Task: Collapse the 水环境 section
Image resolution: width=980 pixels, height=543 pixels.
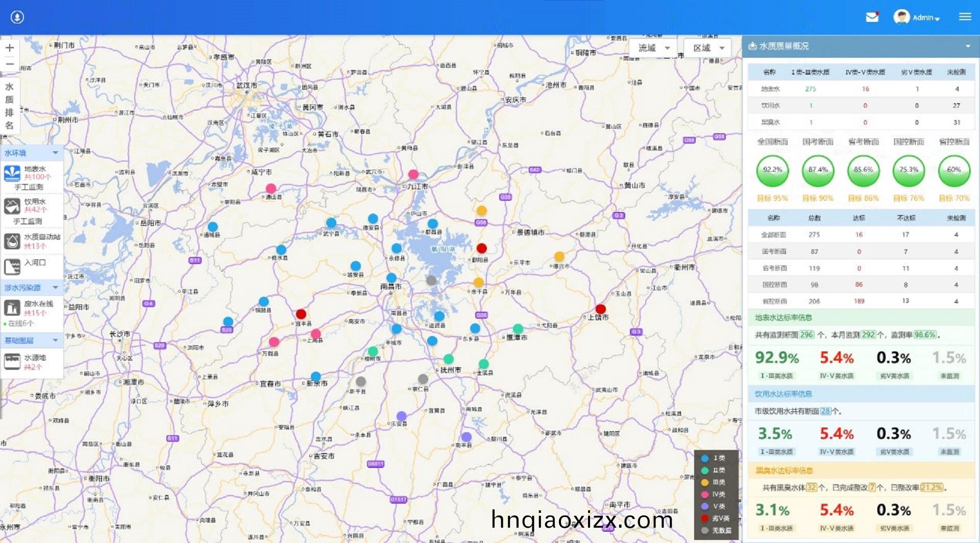Action: tap(55, 153)
